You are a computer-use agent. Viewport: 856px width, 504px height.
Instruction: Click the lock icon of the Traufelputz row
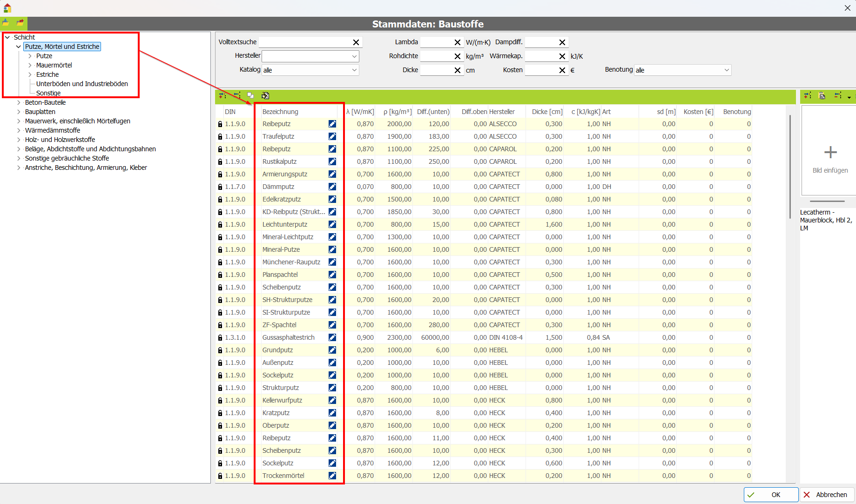click(x=220, y=137)
